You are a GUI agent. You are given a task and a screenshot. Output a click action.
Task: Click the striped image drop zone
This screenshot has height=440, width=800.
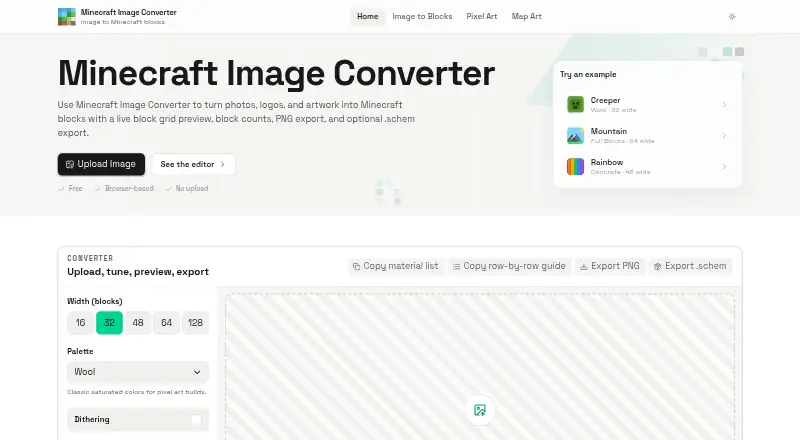pyautogui.click(x=480, y=366)
